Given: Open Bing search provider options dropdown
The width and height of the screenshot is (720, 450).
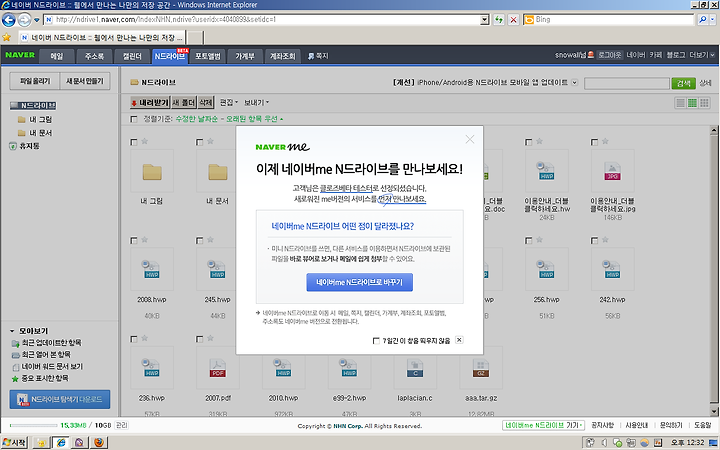Looking at the screenshot, I should click(713, 19).
